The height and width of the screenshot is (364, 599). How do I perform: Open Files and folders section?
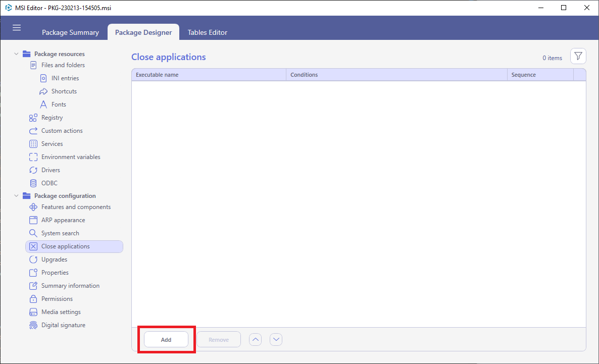click(x=63, y=65)
